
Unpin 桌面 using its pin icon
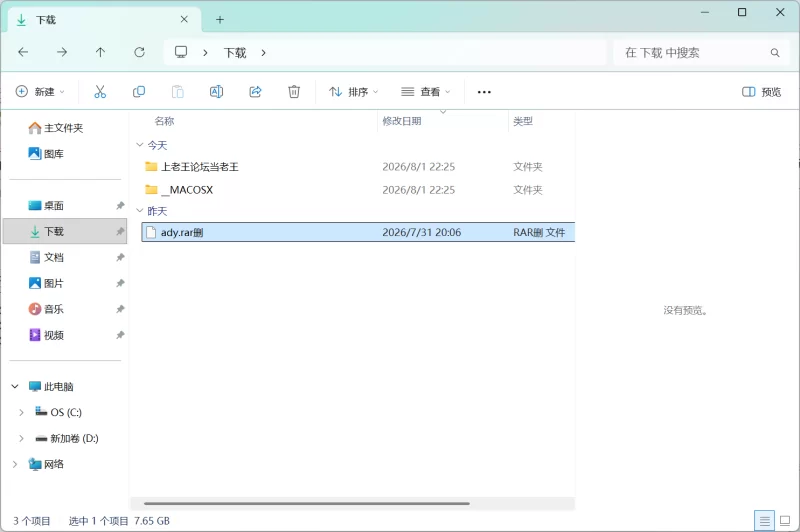coord(120,206)
